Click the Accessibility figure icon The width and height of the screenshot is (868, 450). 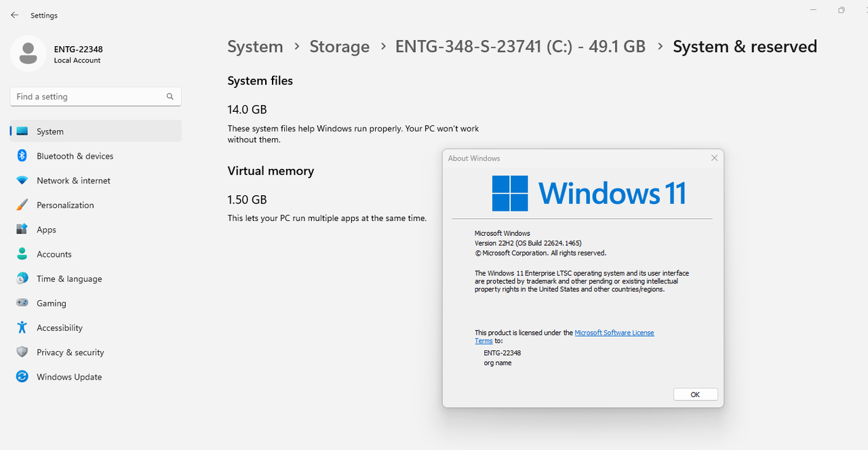pos(22,327)
